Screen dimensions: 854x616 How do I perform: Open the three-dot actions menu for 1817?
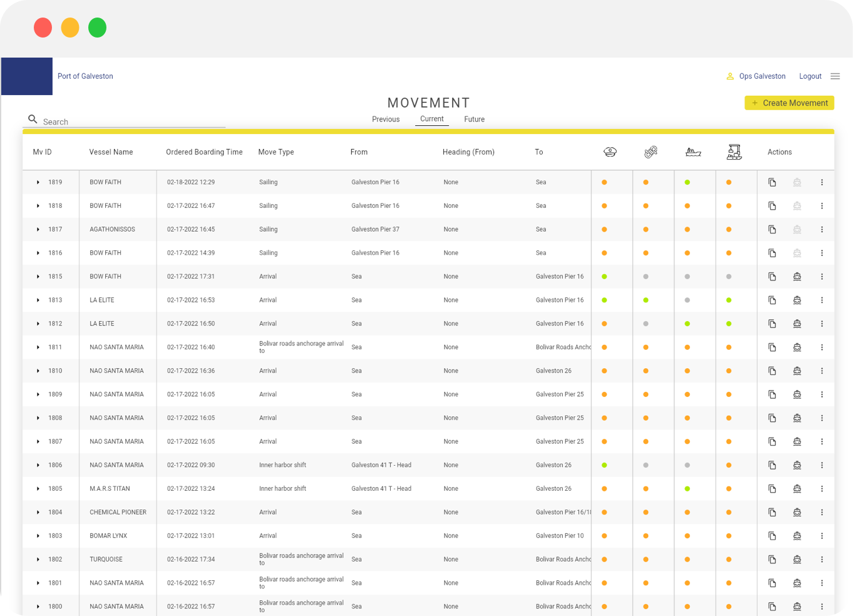coord(822,229)
